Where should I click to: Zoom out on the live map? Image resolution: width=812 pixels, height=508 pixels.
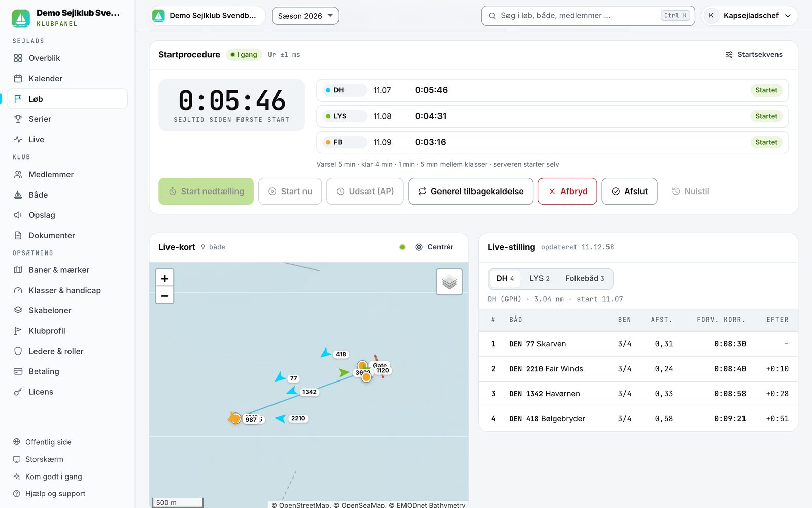pos(164,295)
